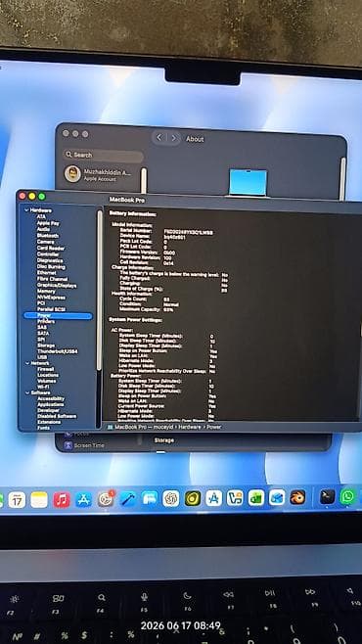Select ATA under Hardware
Screen dimensions: 362x644
[x=41, y=216]
